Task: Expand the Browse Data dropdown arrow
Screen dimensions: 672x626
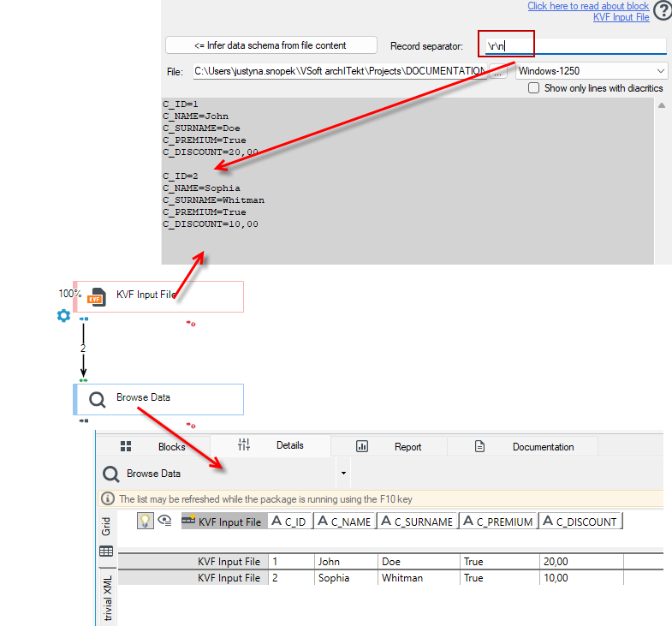Action: pyautogui.click(x=343, y=473)
